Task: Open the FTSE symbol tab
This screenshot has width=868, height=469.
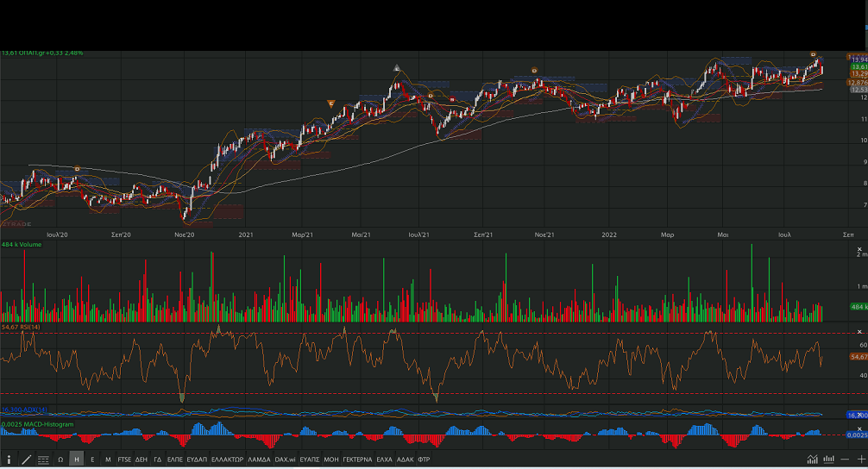Action: tap(124, 459)
